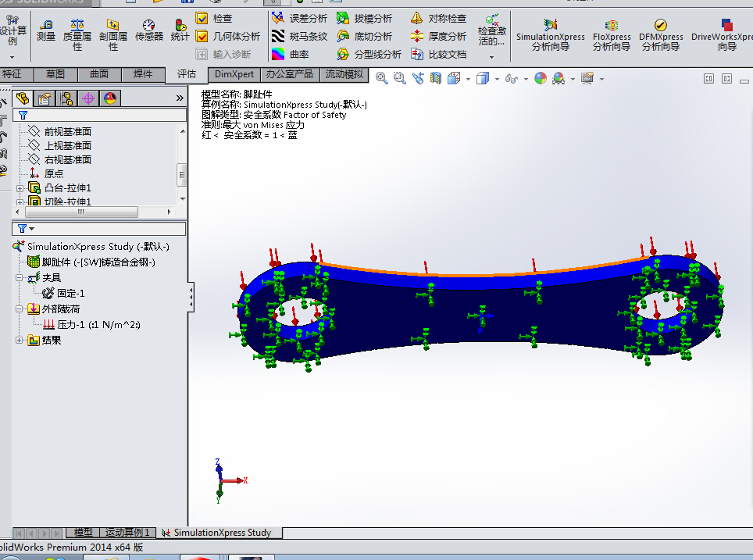Open the 测量 measure tool

pyautogui.click(x=46, y=30)
